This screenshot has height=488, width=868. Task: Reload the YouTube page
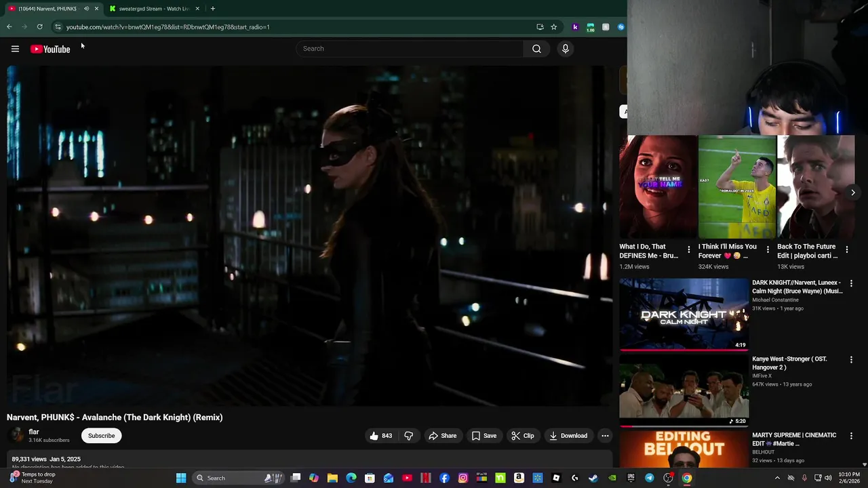pyautogui.click(x=40, y=27)
